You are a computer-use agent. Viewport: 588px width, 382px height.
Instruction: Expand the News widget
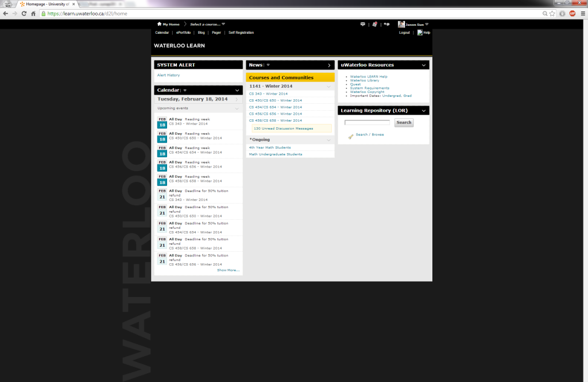click(x=329, y=65)
